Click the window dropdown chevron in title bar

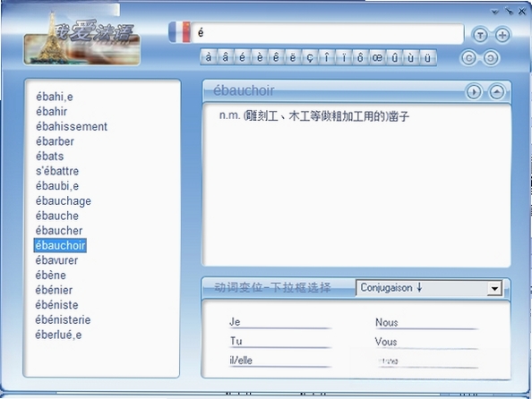[x=494, y=12]
